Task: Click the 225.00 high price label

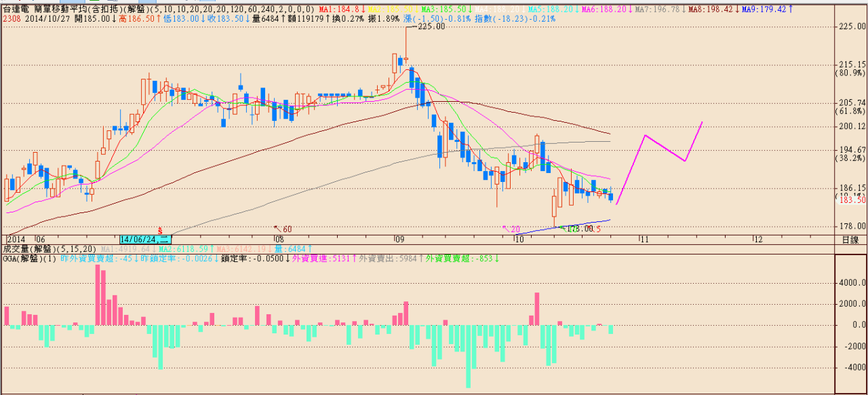Action: [431, 26]
